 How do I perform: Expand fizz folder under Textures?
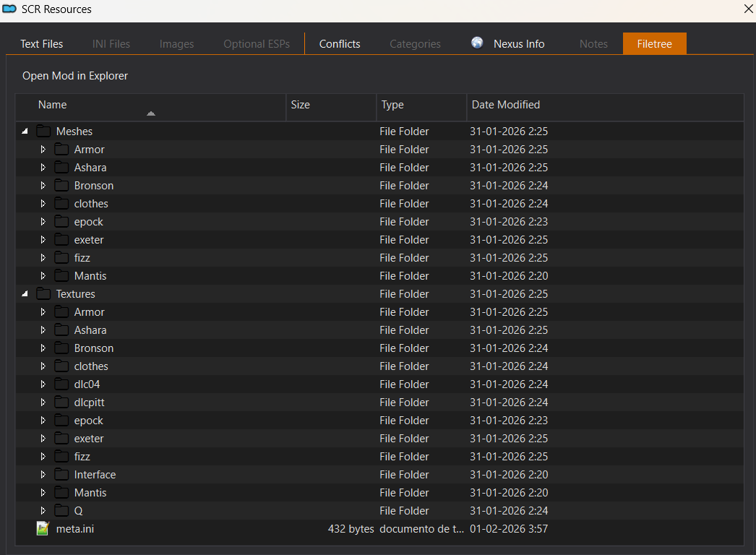tap(43, 457)
